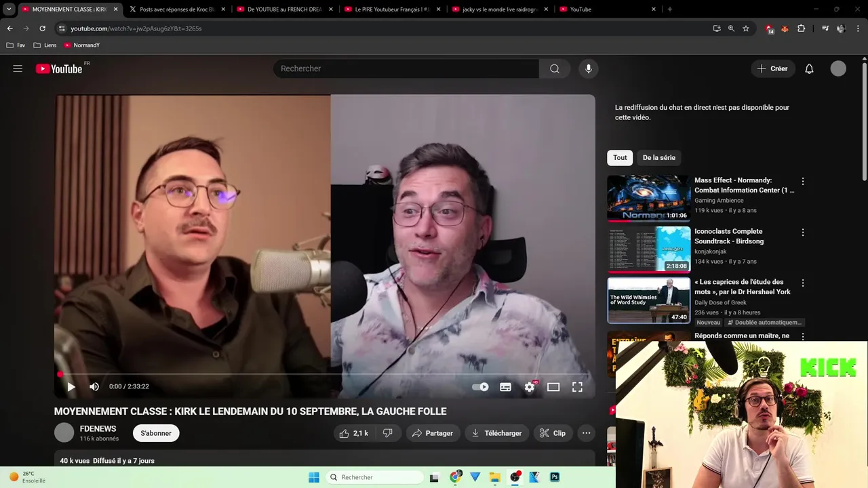Open the Windows Start menu
This screenshot has width=868, height=488.
point(314,477)
